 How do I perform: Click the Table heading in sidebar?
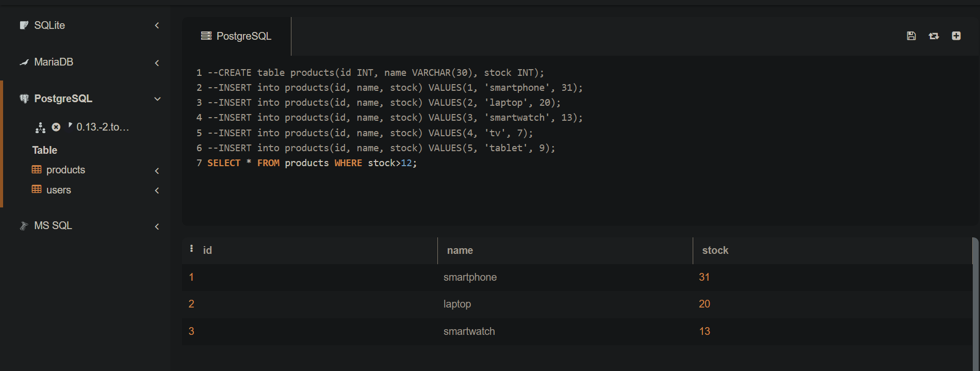(x=45, y=150)
